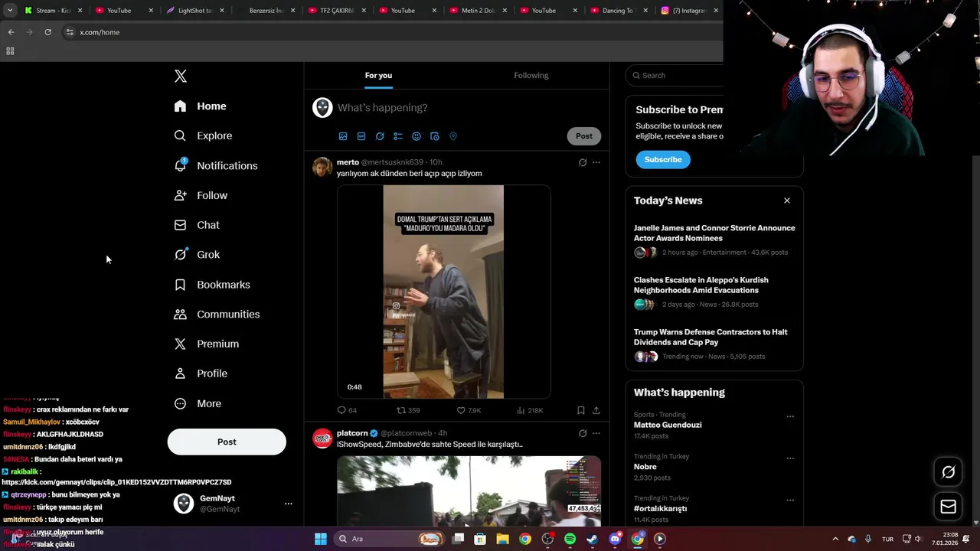This screenshot has width=980, height=551.
Task: Open Chat from the sidebar
Action: point(197,225)
